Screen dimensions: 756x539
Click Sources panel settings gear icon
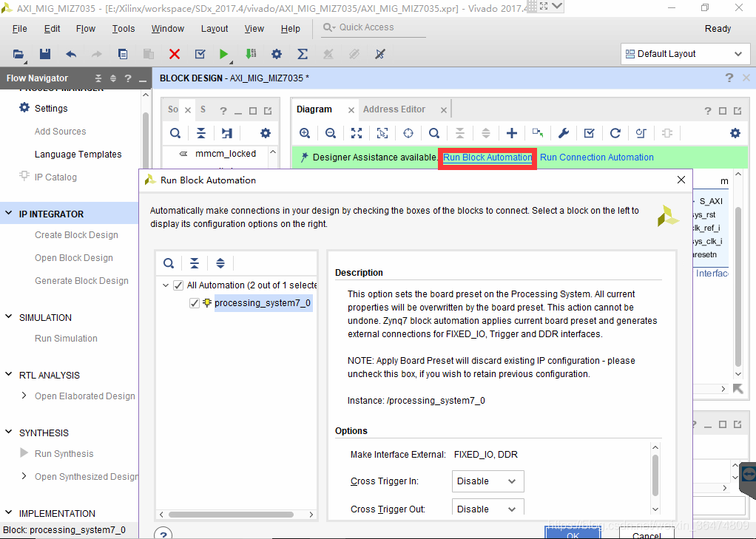tap(266, 133)
